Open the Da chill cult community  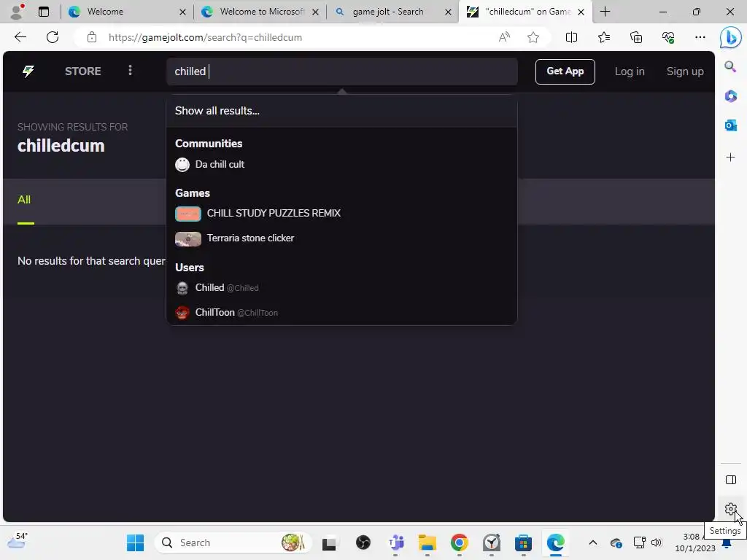click(x=220, y=164)
